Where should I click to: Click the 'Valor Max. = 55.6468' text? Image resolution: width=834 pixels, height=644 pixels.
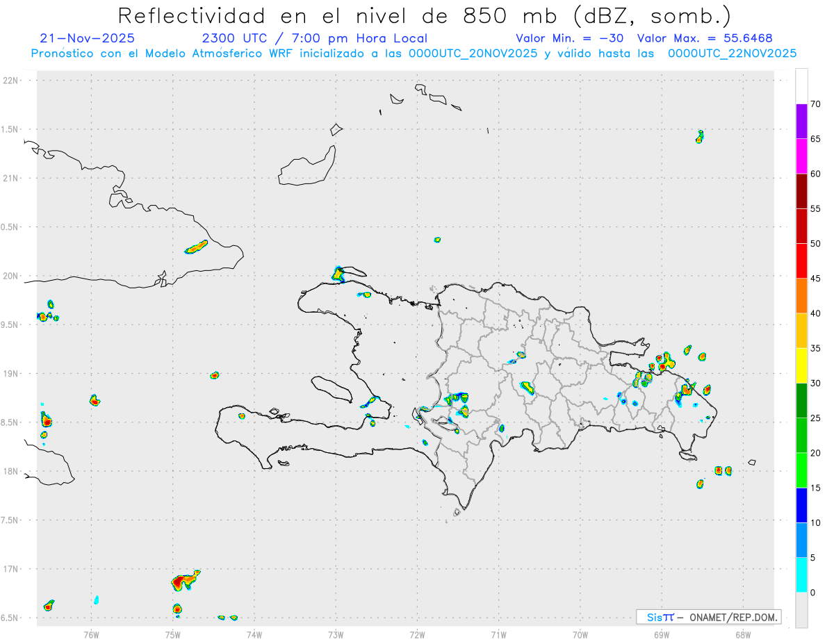pyautogui.click(x=705, y=38)
